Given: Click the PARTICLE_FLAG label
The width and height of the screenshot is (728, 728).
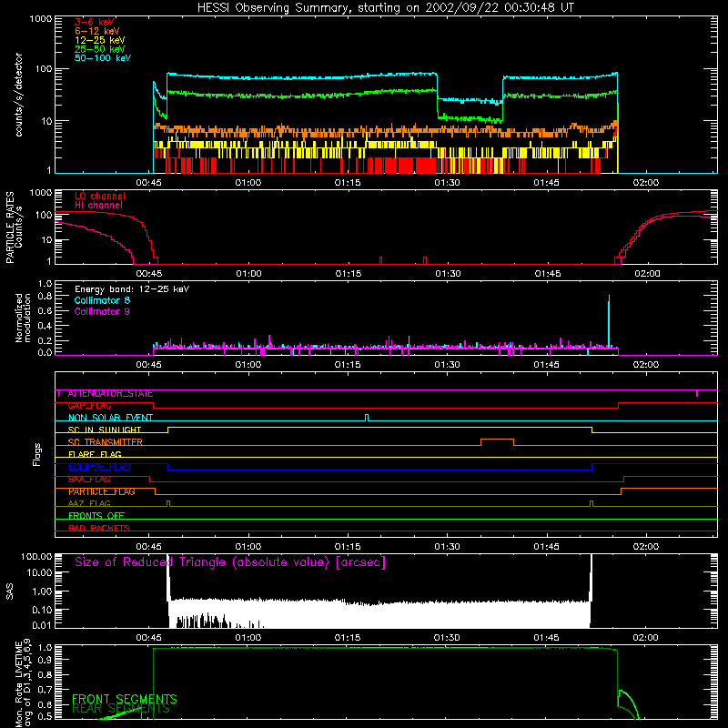Looking at the screenshot, I should tap(102, 491).
